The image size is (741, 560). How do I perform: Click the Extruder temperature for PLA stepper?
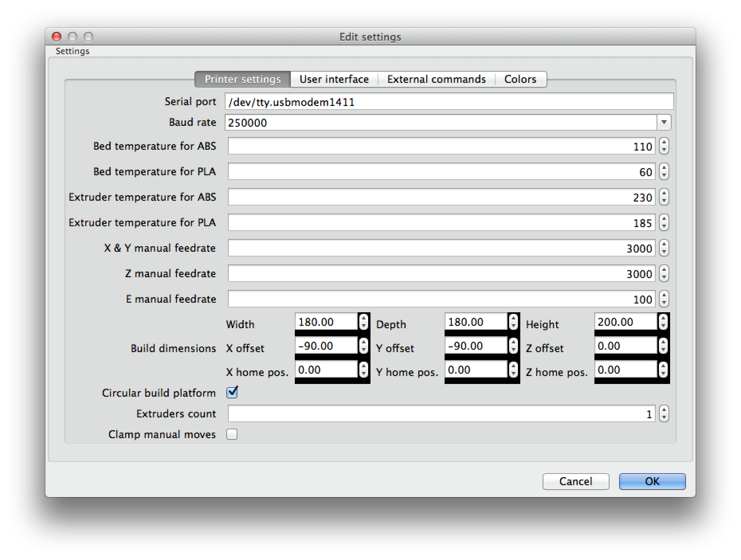tap(664, 223)
